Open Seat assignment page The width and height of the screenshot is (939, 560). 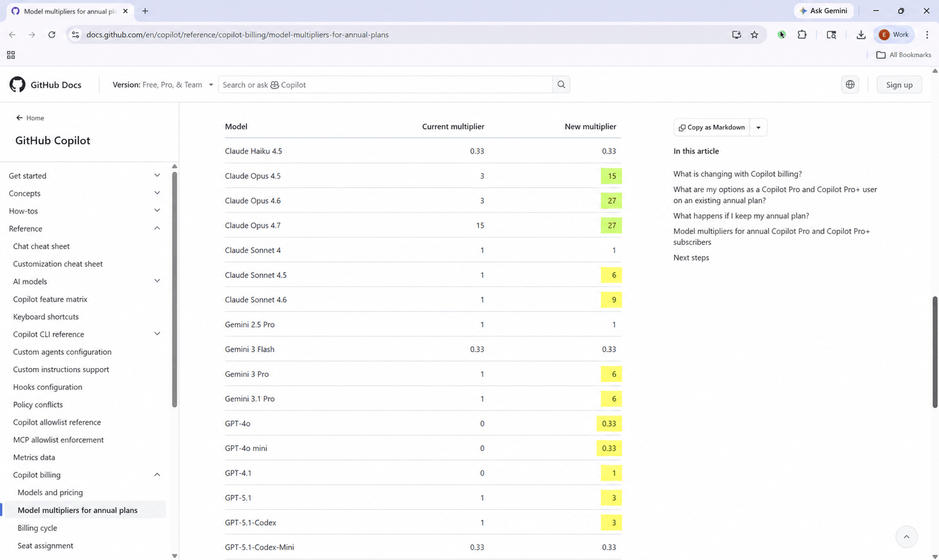pyautogui.click(x=45, y=546)
